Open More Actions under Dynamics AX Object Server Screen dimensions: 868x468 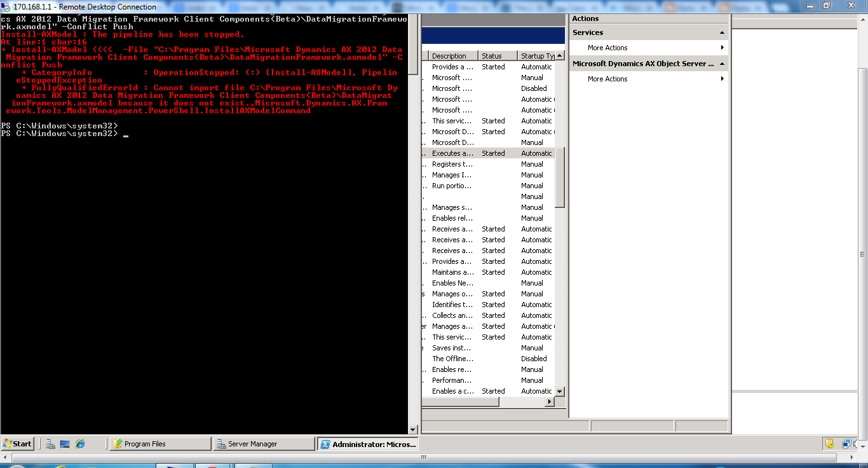(x=649, y=79)
